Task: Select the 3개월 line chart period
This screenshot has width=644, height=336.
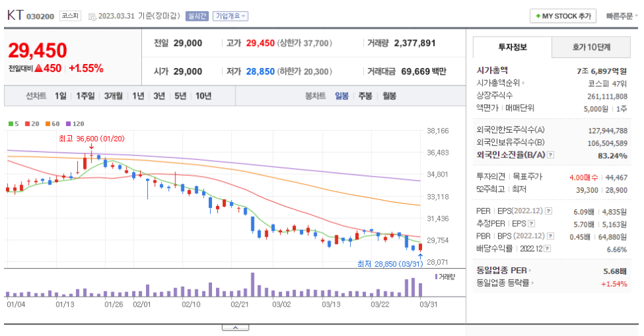Action: point(113,96)
